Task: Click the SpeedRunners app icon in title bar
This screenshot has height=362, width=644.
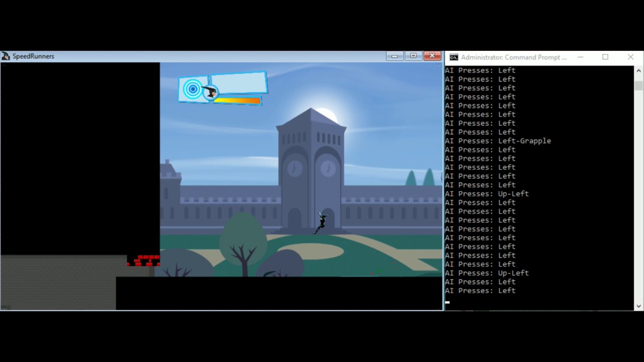Action: click(x=6, y=56)
